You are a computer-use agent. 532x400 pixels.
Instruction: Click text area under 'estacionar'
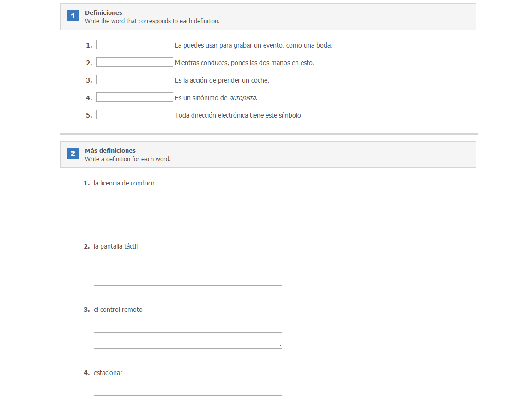click(187, 398)
